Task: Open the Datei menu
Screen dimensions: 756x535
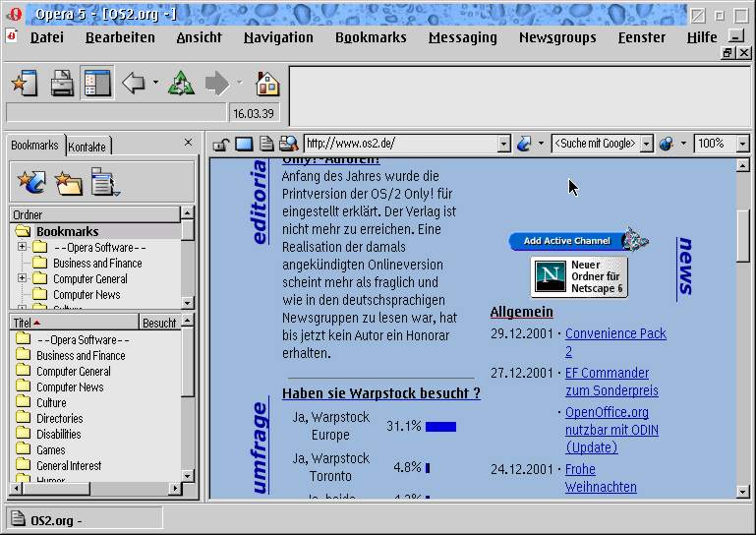Action: [47, 37]
